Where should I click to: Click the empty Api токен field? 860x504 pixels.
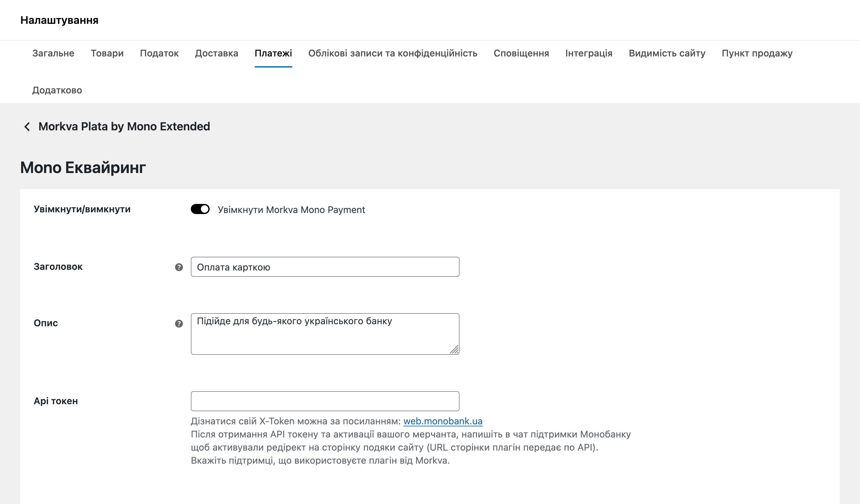pos(325,401)
